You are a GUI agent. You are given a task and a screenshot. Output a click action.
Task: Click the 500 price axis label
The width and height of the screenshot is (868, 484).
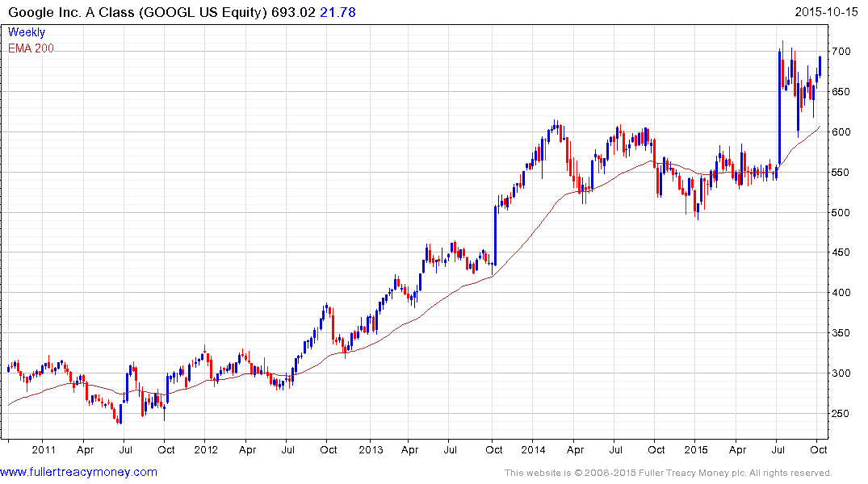841,212
